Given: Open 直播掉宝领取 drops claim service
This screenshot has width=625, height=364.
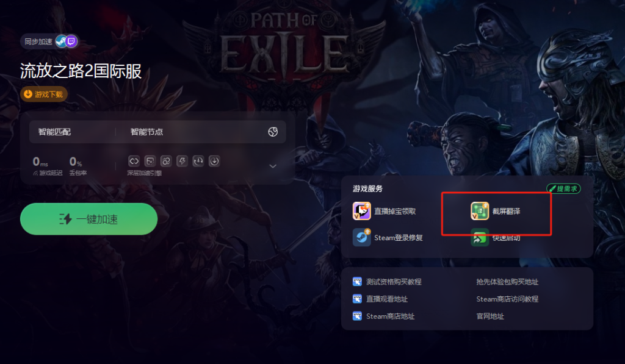Looking at the screenshot, I should (x=385, y=211).
